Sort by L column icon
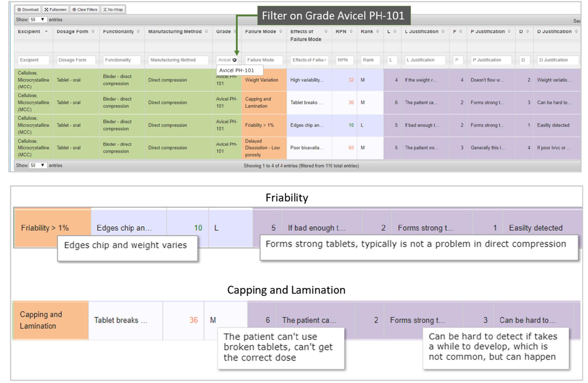The width and height of the screenshot is (588, 383). pos(395,31)
